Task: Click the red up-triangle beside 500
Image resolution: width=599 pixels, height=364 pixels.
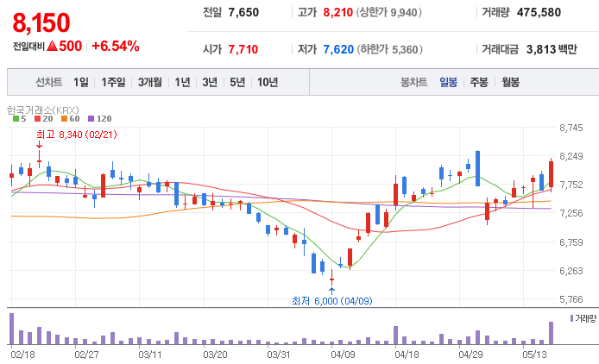Action: click(x=52, y=47)
